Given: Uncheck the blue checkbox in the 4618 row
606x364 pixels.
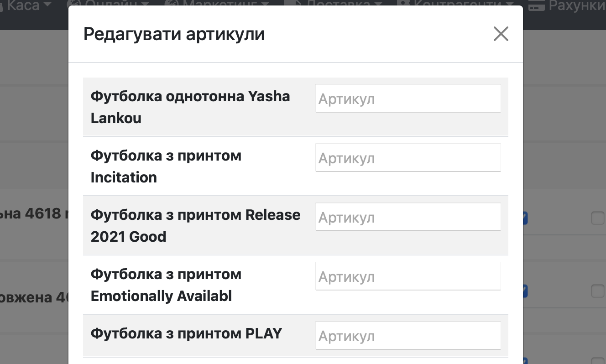Looking at the screenshot, I should pyautogui.click(x=524, y=218).
